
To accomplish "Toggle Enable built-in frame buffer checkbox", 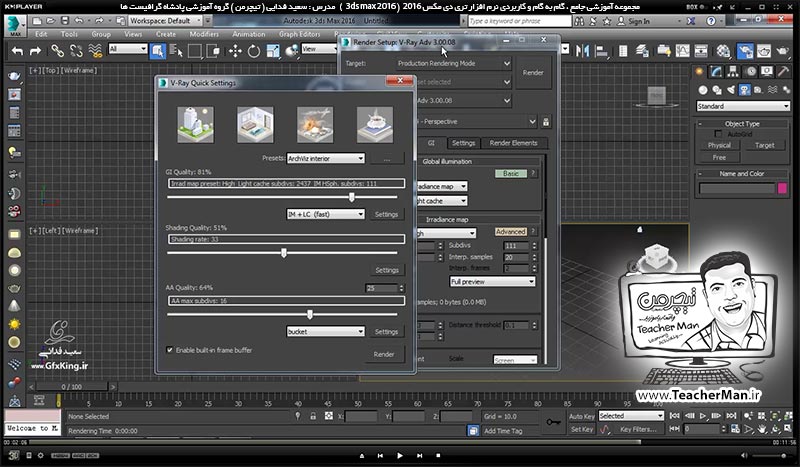I will tap(170, 350).
